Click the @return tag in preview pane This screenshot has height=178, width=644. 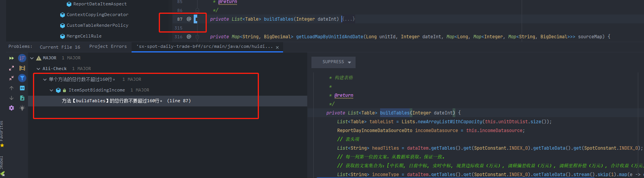pyautogui.click(x=344, y=95)
